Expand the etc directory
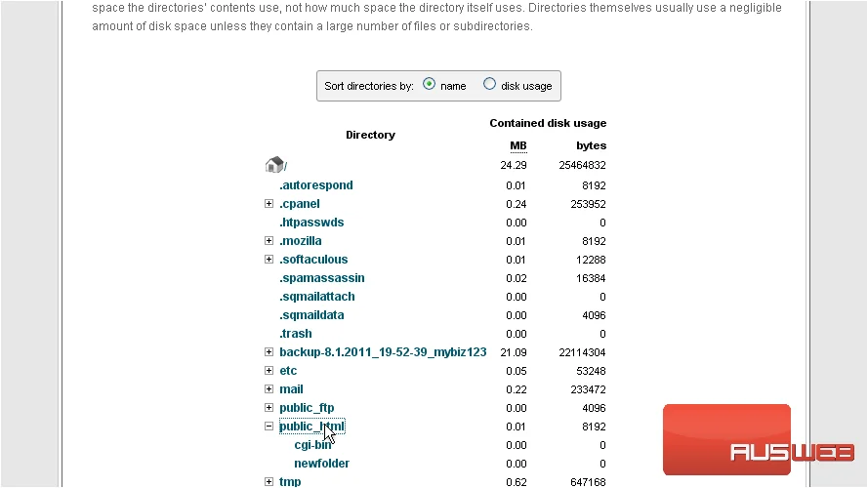This screenshot has width=868, height=488. [269, 370]
